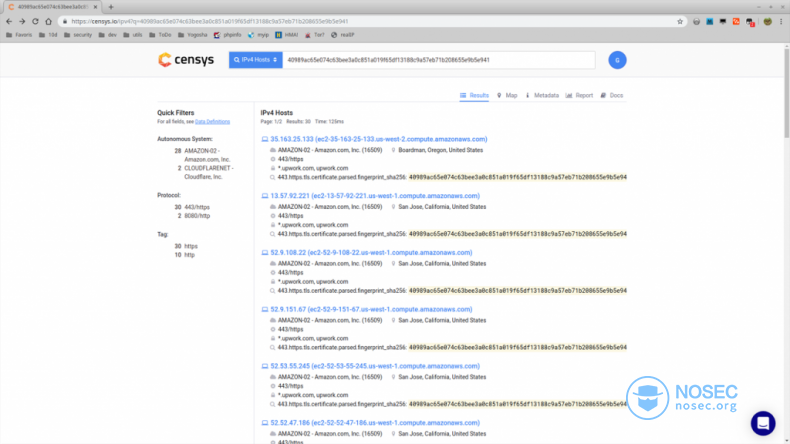790x444 pixels.
Task: Open the security bookmarks folder
Action: point(78,35)
